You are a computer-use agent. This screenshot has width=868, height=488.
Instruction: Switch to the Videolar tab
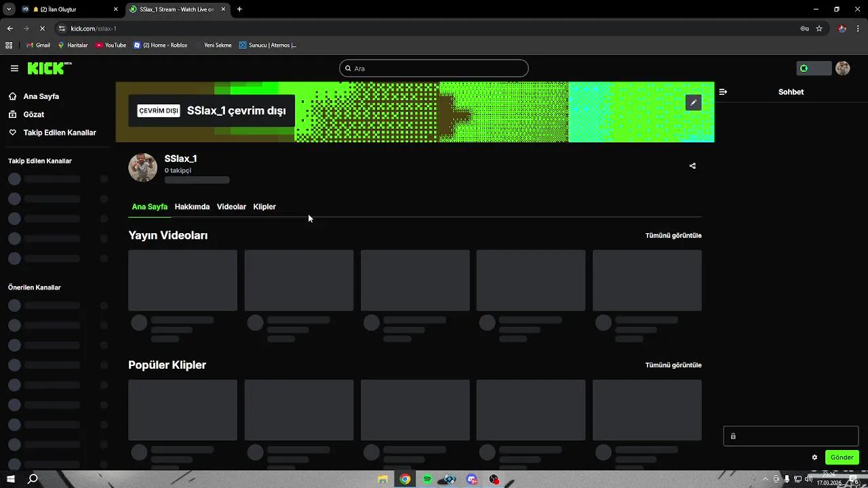click(x=231, y=207)
